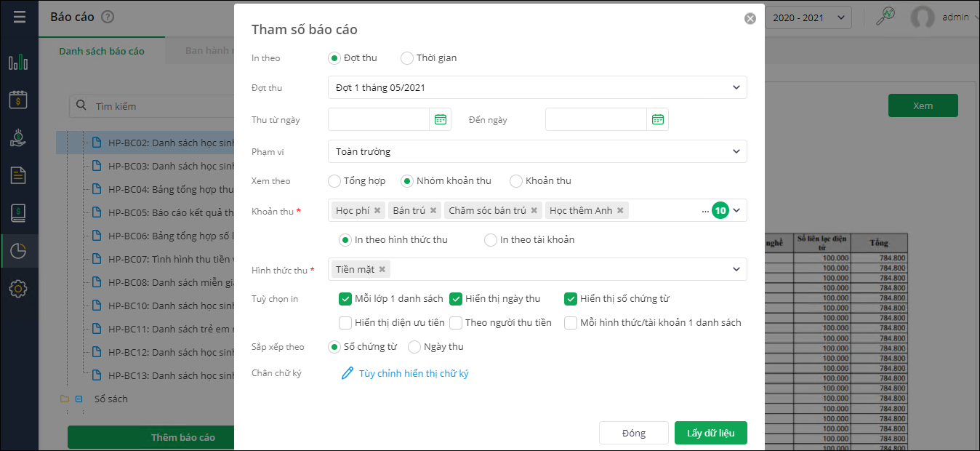The width and height of the screenshot is (980, 451).
Task: Select the Thời gian radio option
Action: [x=407, y=58]
